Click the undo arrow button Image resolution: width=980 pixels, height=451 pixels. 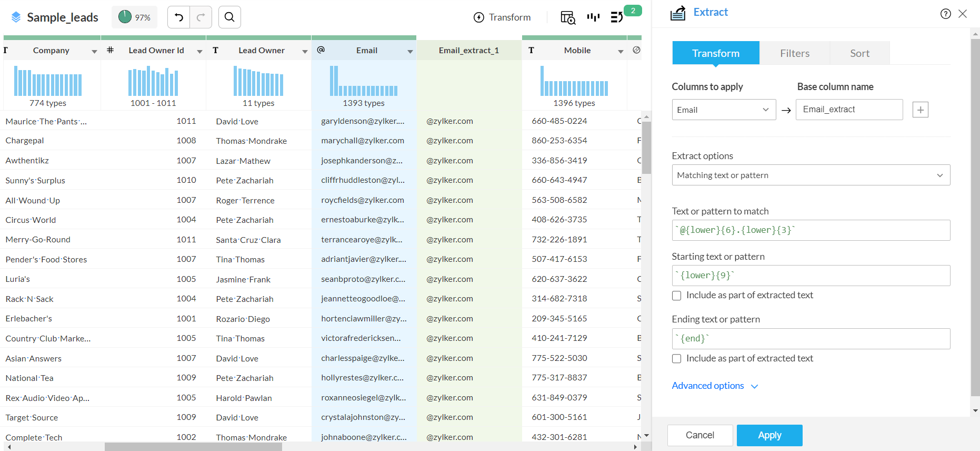click(179, 17)
